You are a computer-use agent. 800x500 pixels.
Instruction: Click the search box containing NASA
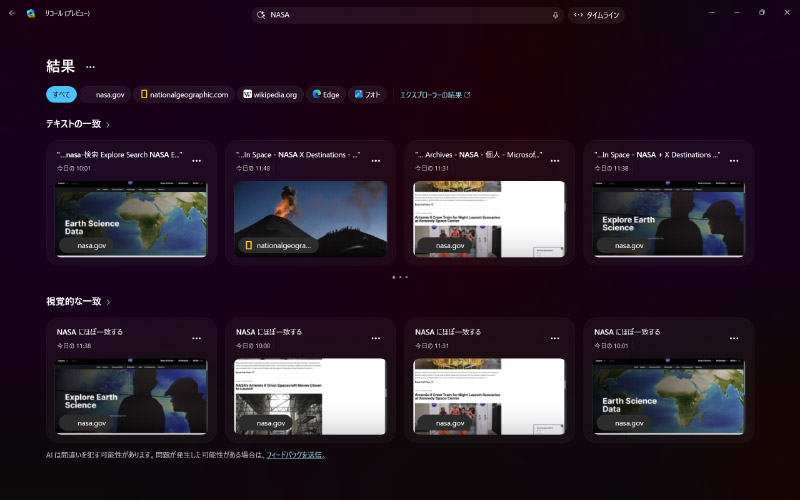[x=407, y=15]
